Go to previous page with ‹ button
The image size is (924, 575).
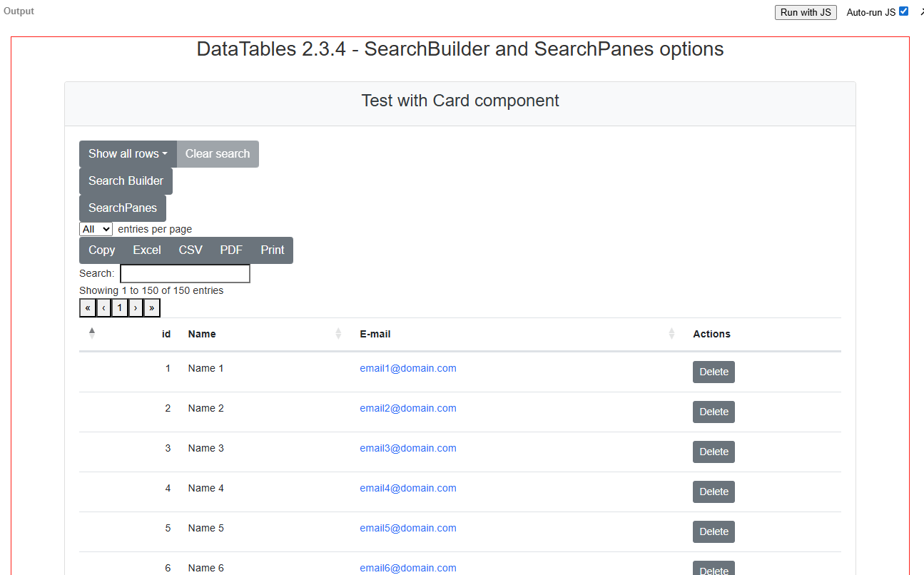104,308
